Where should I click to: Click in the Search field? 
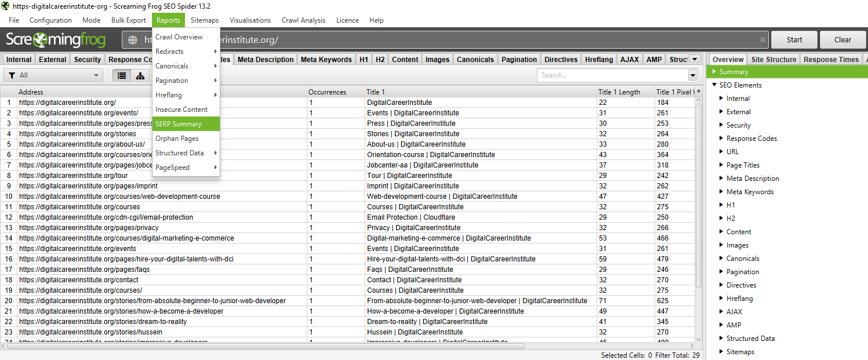click(x=612, y=75)
